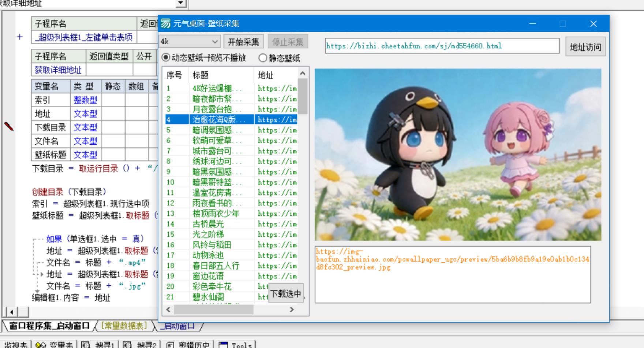Select list row 暗黑氛围感
The image size is (644, 348).
[231, 172]
